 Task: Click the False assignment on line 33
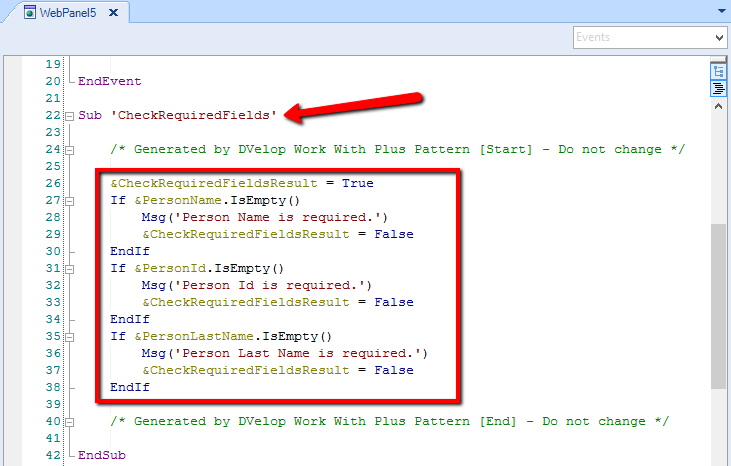[x=278, y=302]
